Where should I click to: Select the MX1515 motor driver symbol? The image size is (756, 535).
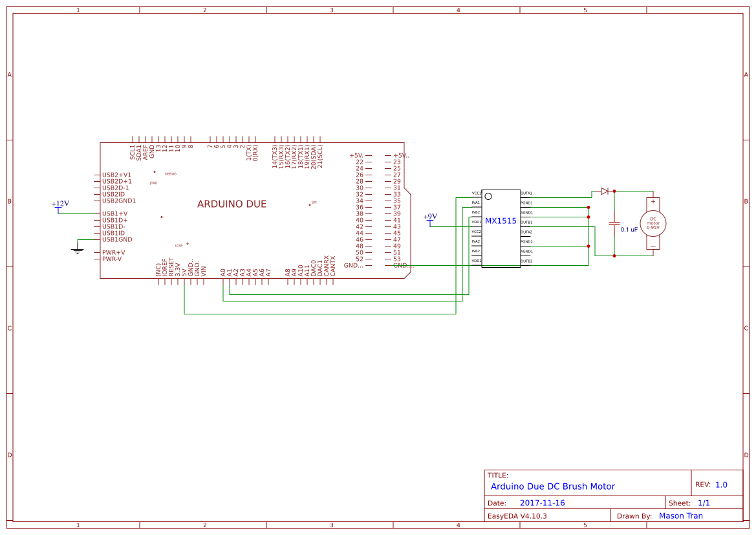coord(502,228)
